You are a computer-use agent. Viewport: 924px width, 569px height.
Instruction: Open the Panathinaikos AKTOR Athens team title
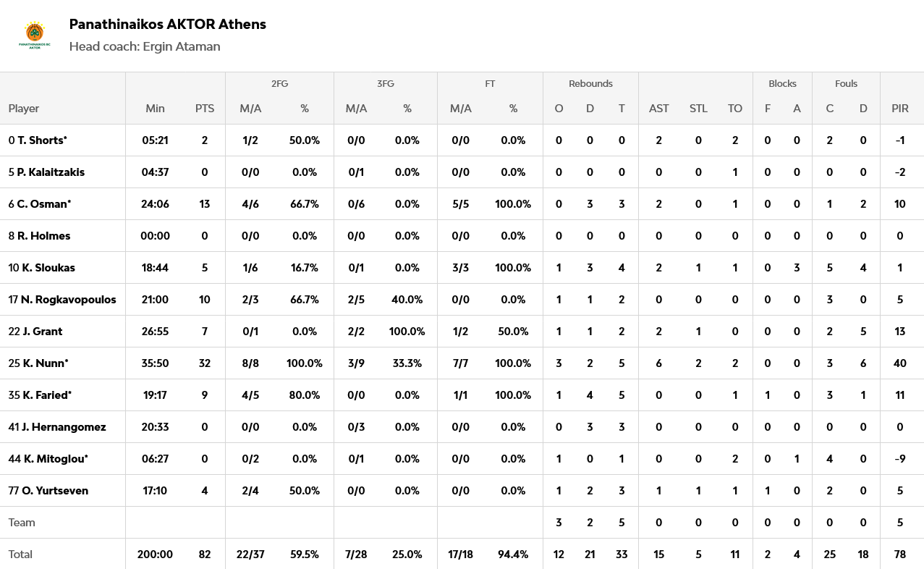[167, 24]
